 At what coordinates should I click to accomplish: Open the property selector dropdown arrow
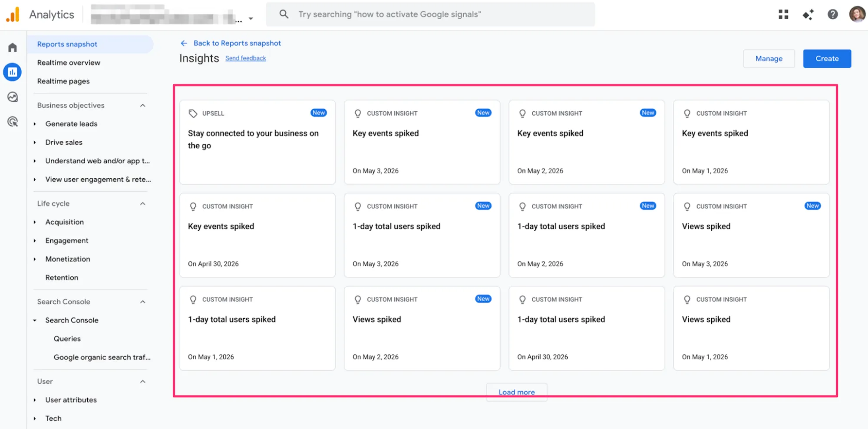(x=251, y=19)
